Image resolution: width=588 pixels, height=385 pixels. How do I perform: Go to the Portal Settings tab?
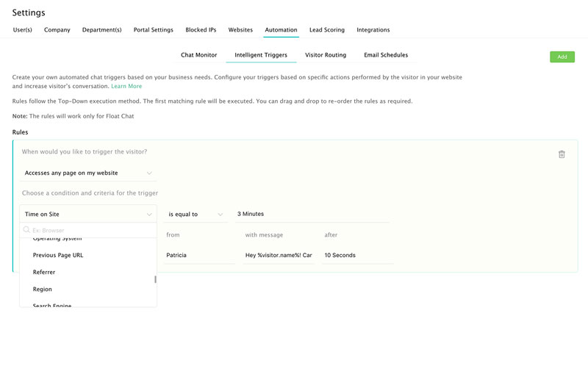(x=154, y=30)
